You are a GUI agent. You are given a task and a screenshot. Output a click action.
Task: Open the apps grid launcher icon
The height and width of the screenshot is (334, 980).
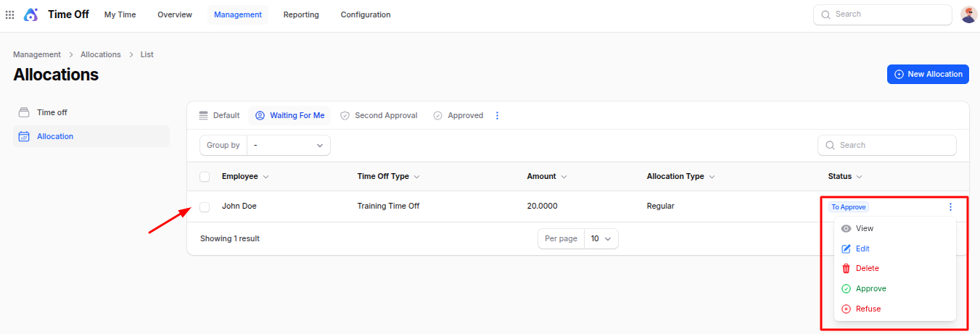click(10, 14)
